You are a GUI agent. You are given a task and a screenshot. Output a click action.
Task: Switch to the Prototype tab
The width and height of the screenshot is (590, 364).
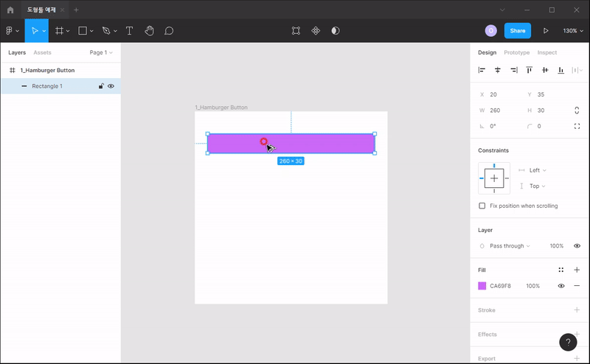click(x=517, y=52)
